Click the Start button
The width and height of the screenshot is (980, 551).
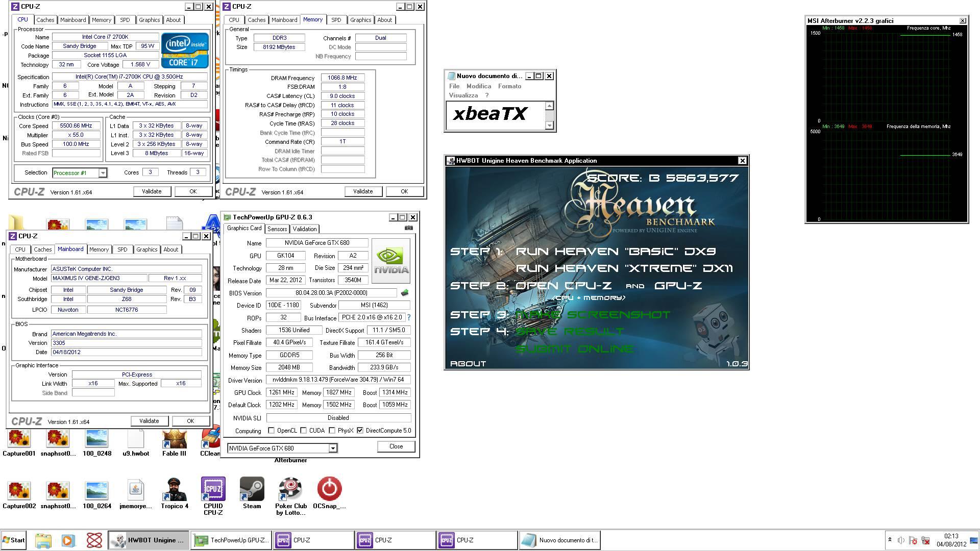click(13, 540)
